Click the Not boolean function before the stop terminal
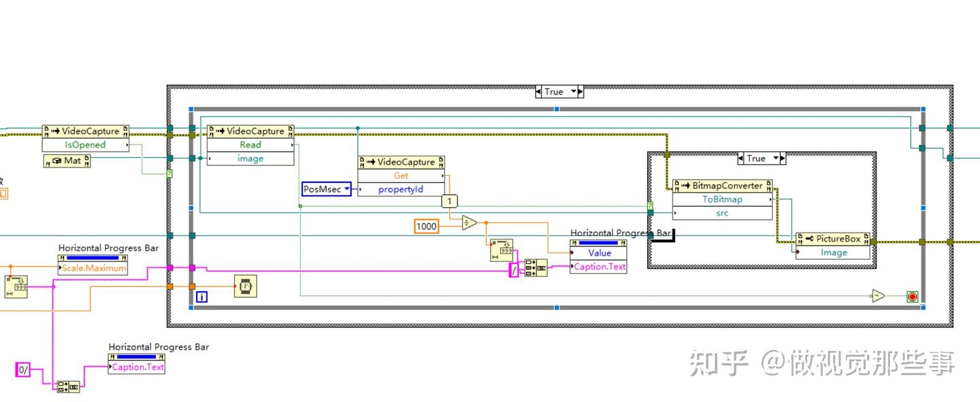 click(x=879, y=295)
